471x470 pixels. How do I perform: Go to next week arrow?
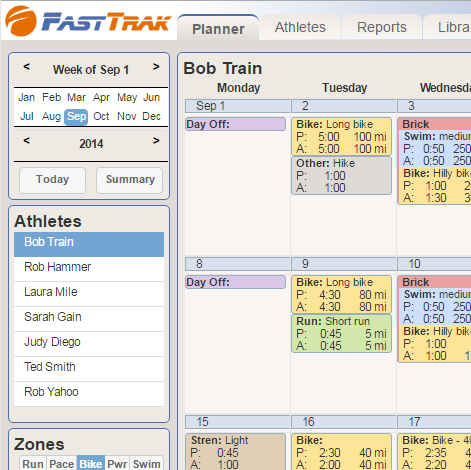[x=156, y=67]
